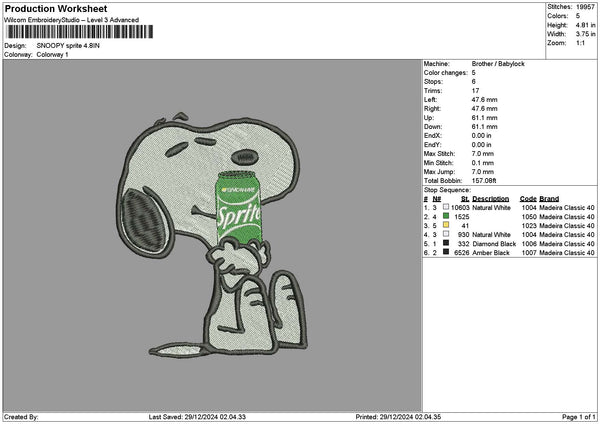Click the Code column header
Viewport: 600px width, 424px height.
[x=528, y=199]
